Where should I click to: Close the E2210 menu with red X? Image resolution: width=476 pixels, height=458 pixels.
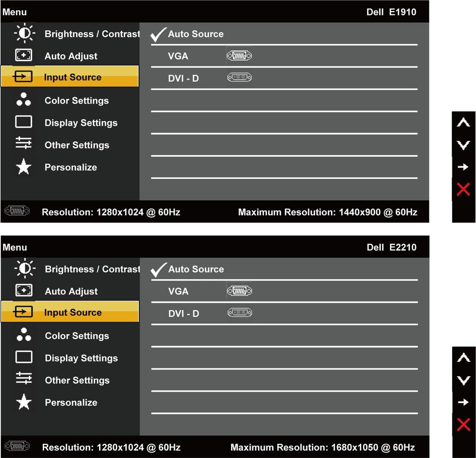(x=463, y=425)
